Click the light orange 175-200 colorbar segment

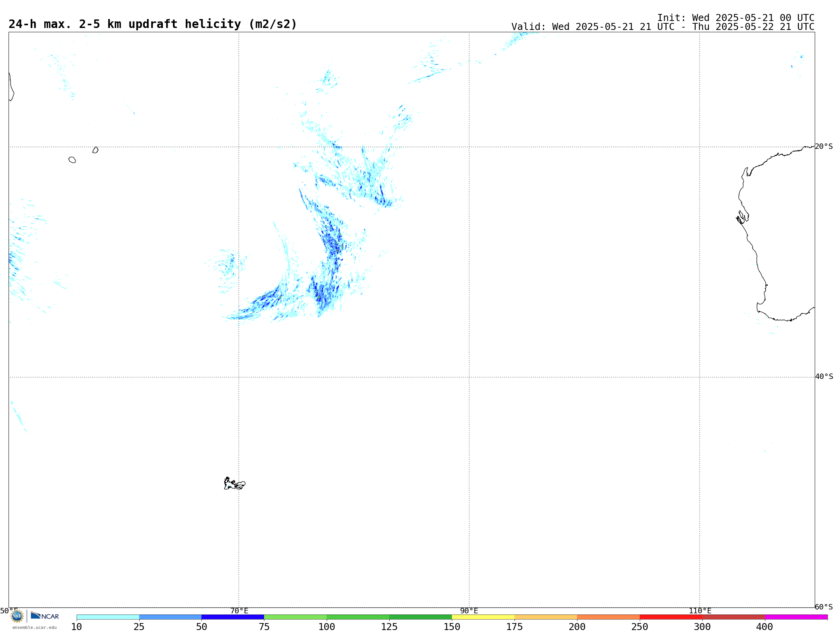click(546, 617)
